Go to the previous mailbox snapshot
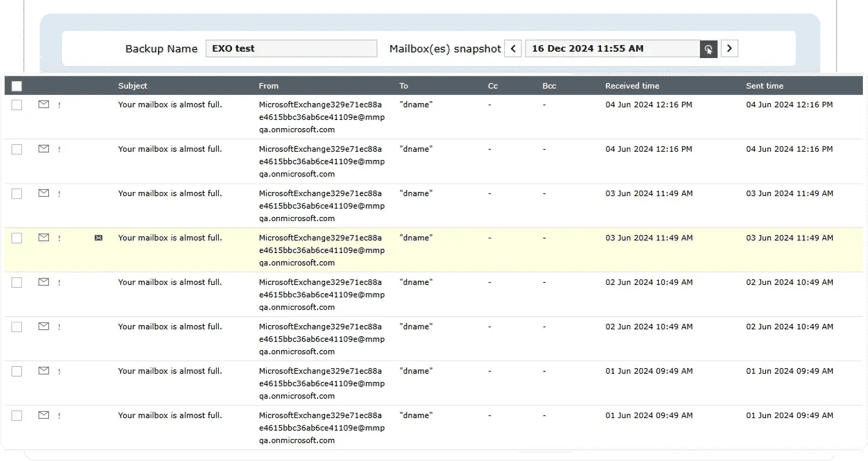Viewport: 868px width, 461px height. click(513, 48)
